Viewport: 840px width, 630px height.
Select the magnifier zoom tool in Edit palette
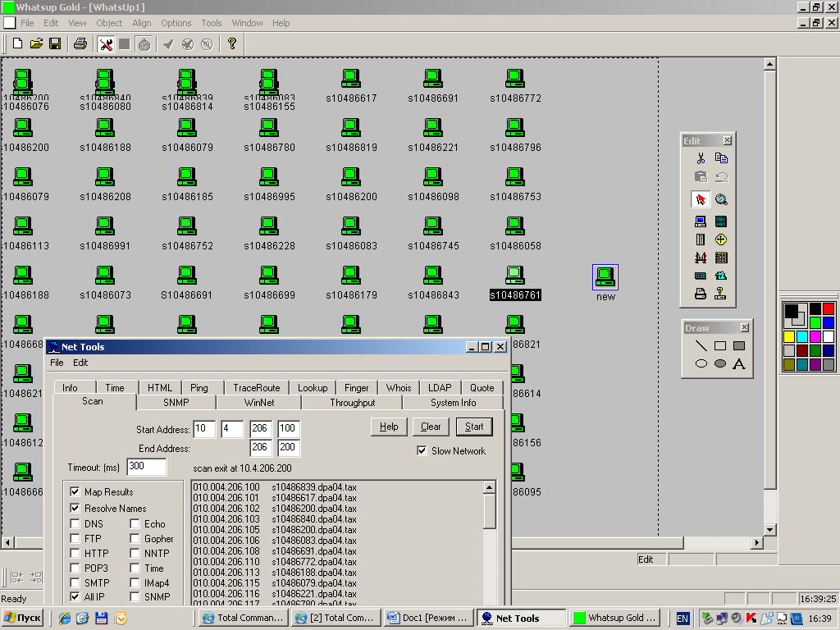tap(721, 199)
